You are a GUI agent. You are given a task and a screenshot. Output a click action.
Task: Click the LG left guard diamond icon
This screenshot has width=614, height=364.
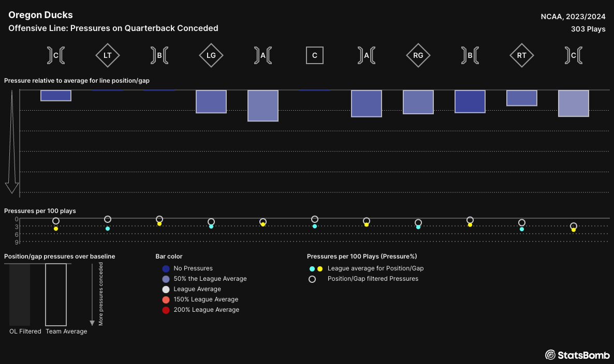click(x=211, y=55)
